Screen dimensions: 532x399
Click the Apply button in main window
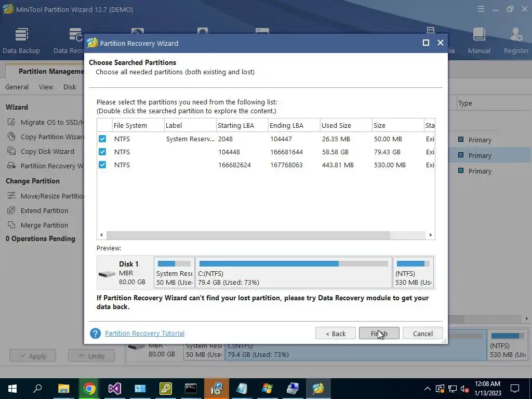(33, 355)
